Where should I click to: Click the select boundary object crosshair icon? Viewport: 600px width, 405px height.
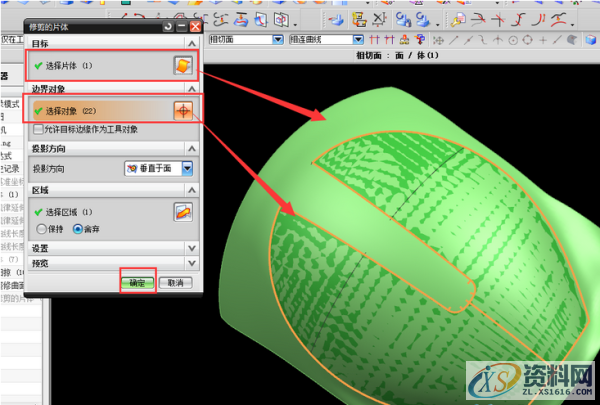182,110
